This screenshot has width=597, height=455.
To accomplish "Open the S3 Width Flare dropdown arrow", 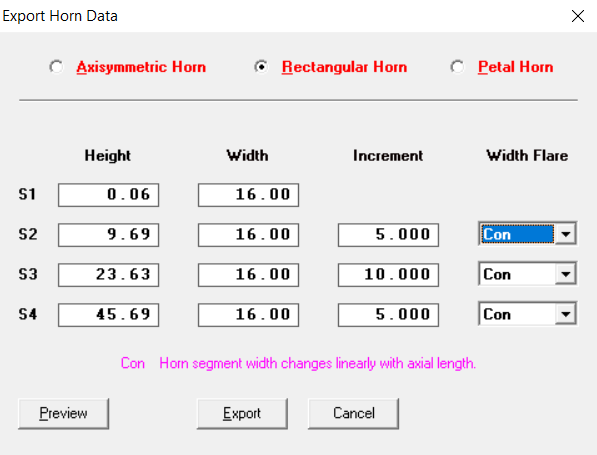I will (565, 274).
